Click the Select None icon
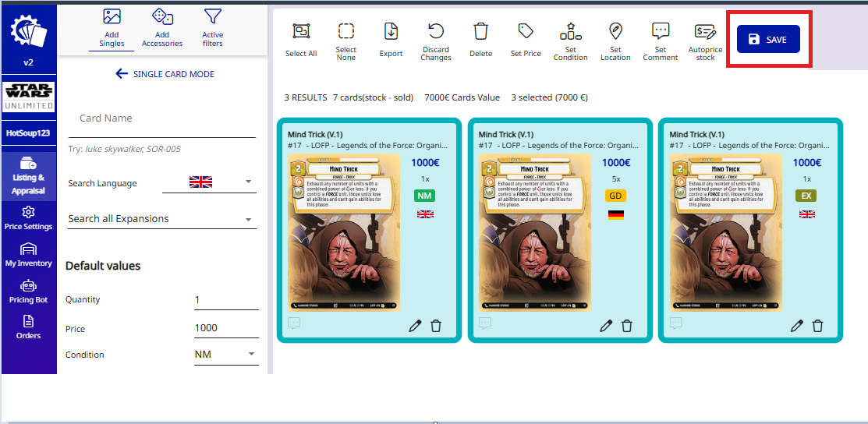 346,31
